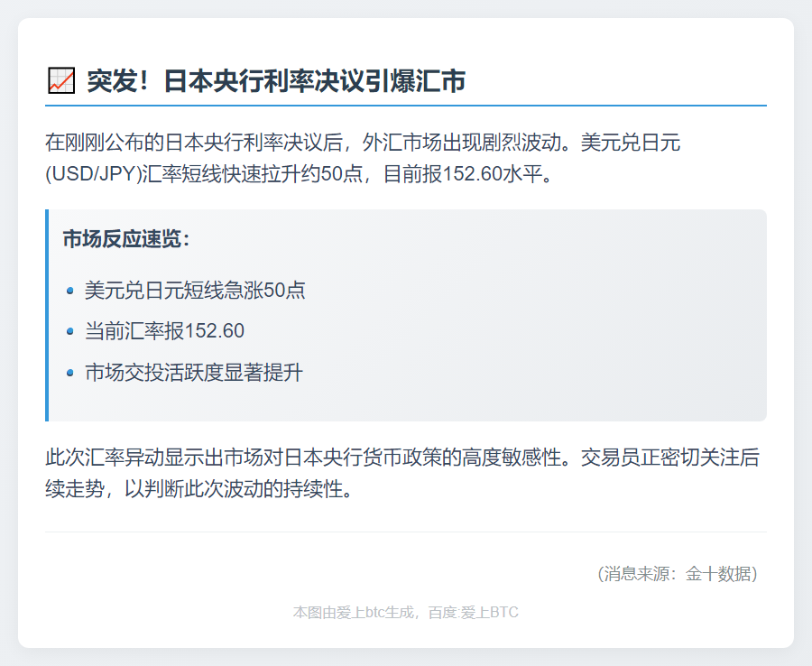Click the list item 市场交投活跃度显著提升
The image size is (812, 666).
(x=193, y=372)
